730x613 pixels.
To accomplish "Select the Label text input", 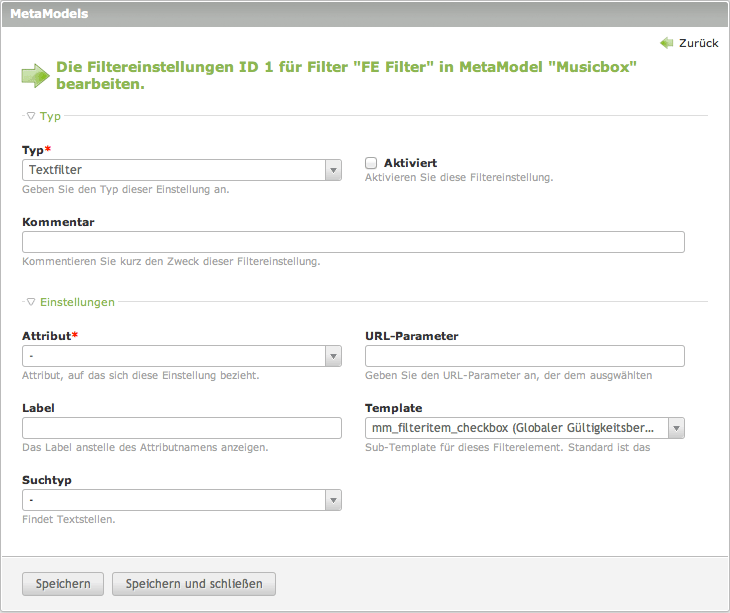I will tap(182, 428).
